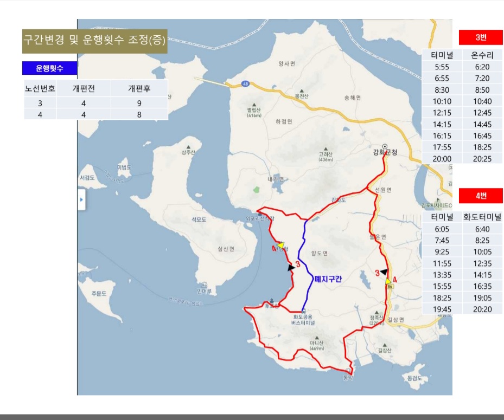Click yellow route 4 arrow near Route 84 shield
Screen dimensions: 504x420
pos(388,281)
